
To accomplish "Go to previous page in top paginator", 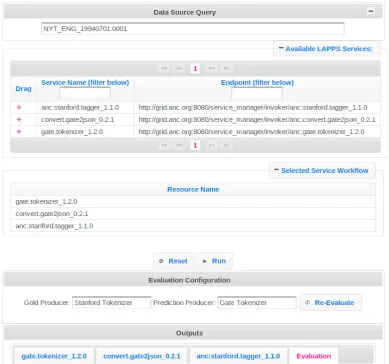I will [x=179, y=68].
